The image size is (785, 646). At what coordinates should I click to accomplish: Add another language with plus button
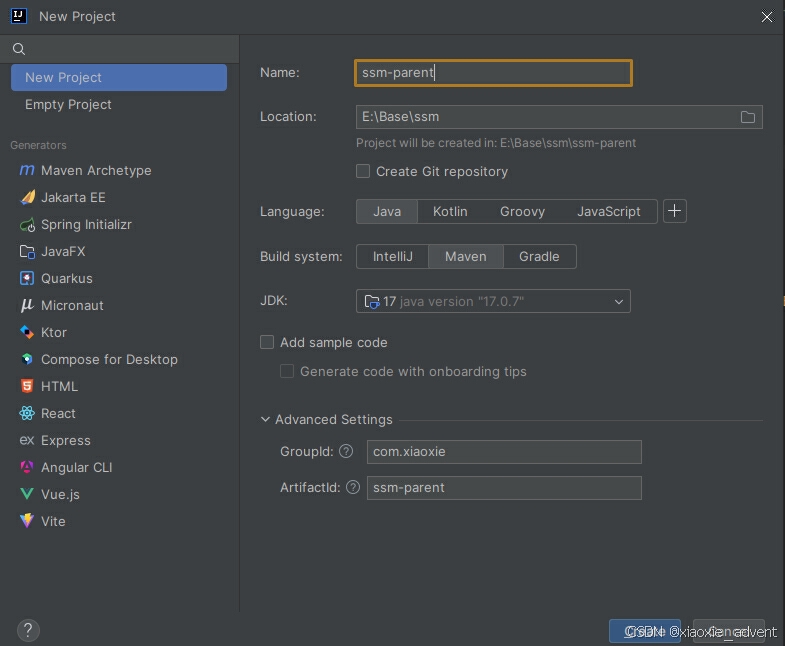tap(674, 211)
